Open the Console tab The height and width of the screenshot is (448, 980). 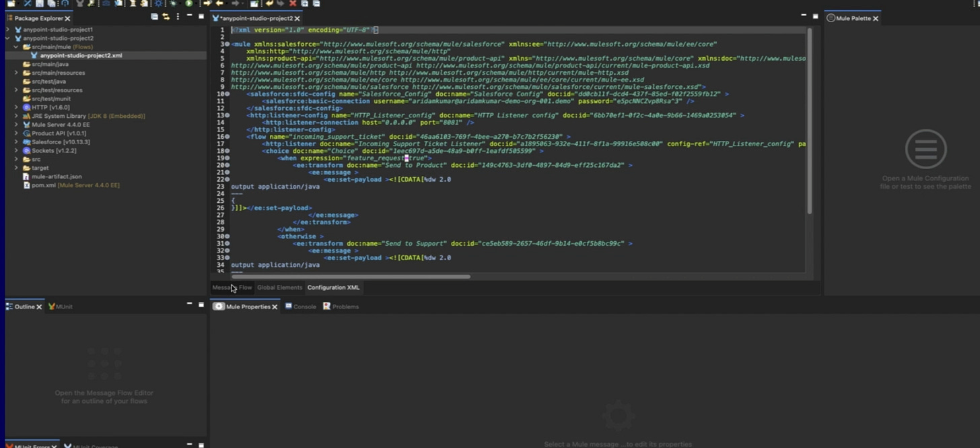[300, 307]
